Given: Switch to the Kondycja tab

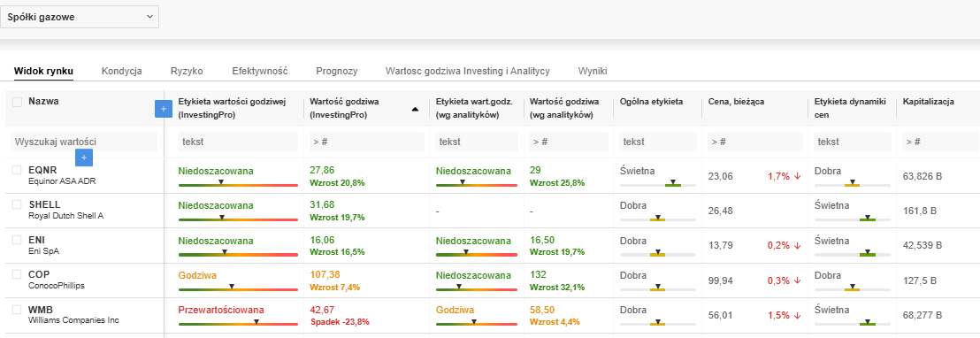Looking at the screenshot, I should pyautogui.click(x=122, y=71).
